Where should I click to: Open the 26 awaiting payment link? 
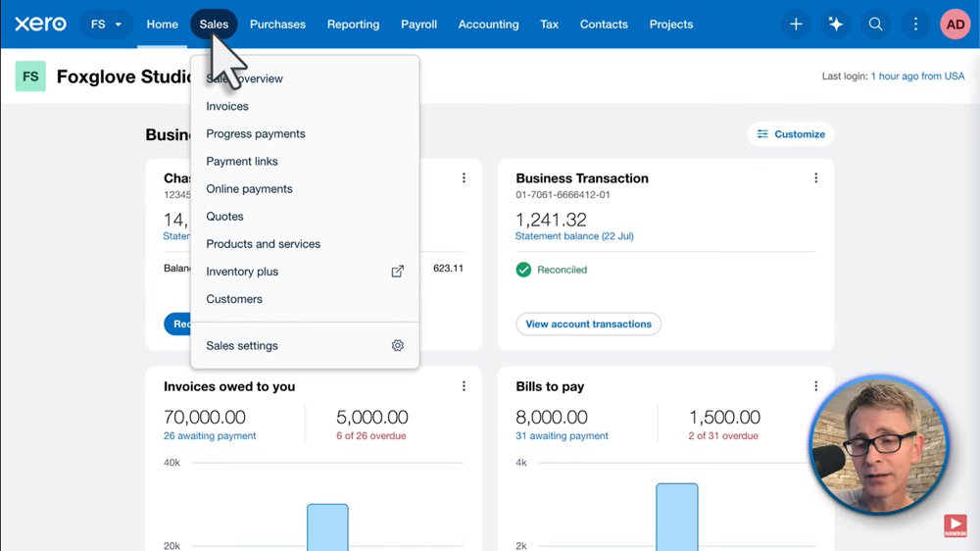point(210,436)
